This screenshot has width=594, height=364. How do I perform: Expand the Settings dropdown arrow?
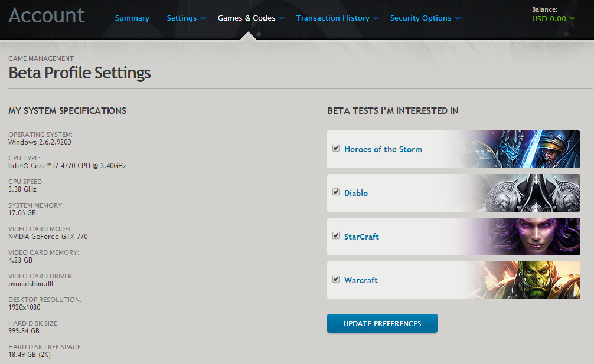203,18
